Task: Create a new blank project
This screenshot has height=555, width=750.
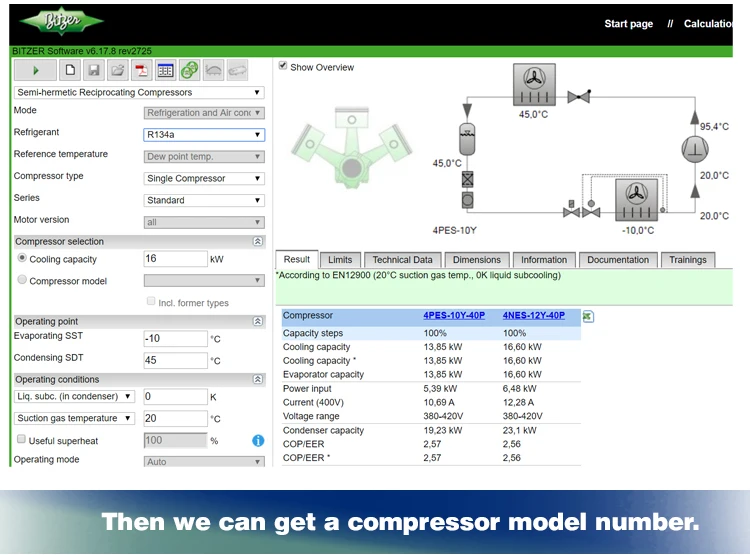Action: (70, 70)
